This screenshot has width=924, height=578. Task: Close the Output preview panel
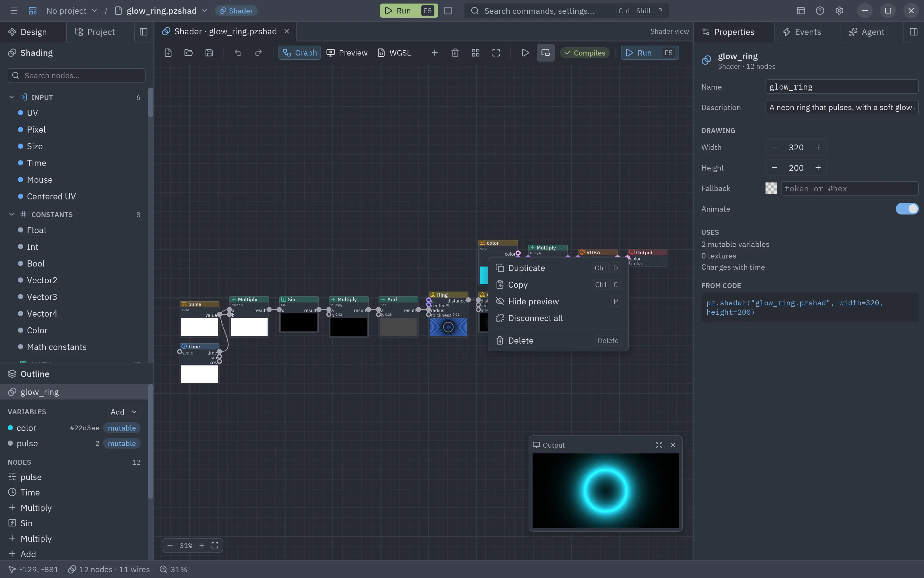(x=673, y=445)
